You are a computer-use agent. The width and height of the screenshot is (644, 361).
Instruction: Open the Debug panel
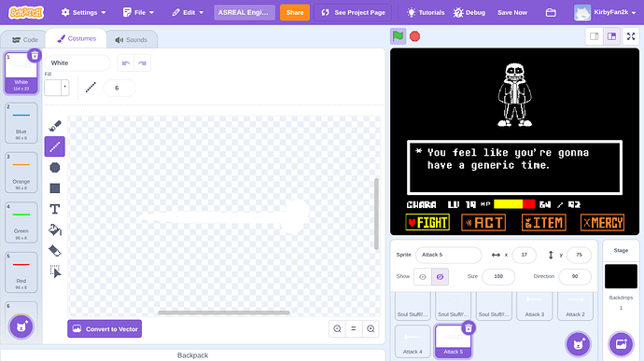(469, 13)
